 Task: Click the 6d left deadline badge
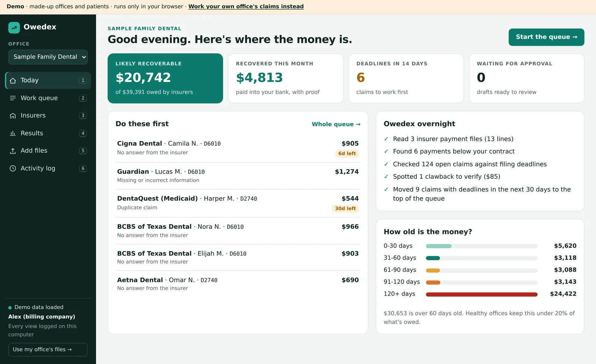click(x=347, y=153)
